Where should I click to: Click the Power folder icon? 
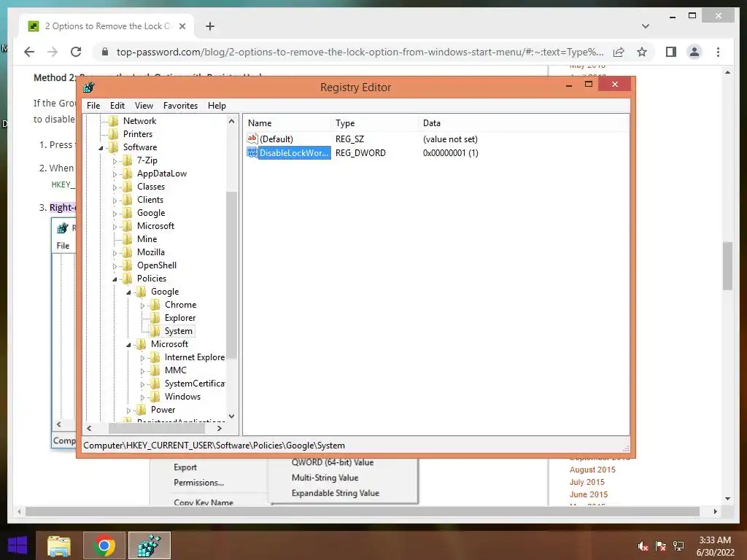coord(142,410)
